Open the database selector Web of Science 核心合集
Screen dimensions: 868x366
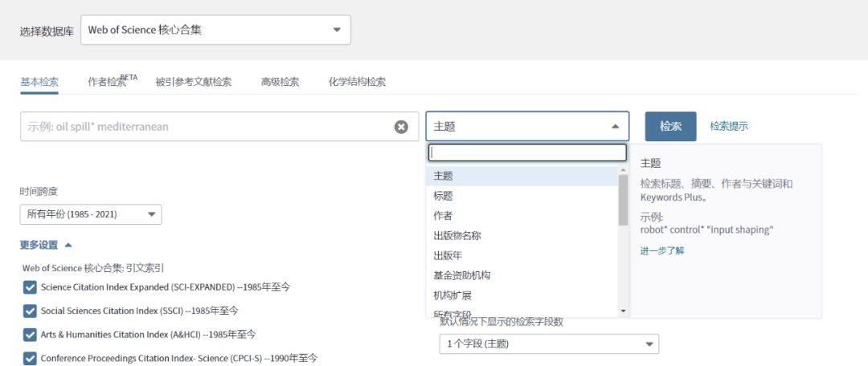coord(215,30)
